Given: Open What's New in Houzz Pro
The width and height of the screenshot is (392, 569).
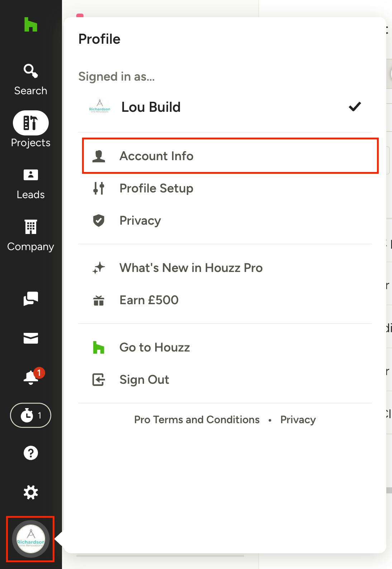Looking at the screenshot, I should (x=225, y=268).
